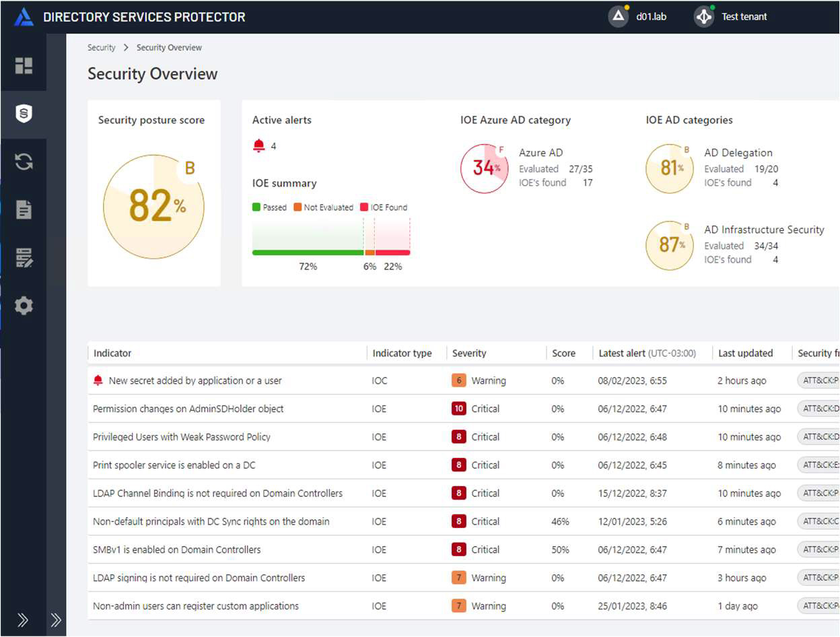The width and height of the screenshot is (840, 637).
Task: Click severity badge 7 on LDAP signing row
Action: (x=458, y=578)
